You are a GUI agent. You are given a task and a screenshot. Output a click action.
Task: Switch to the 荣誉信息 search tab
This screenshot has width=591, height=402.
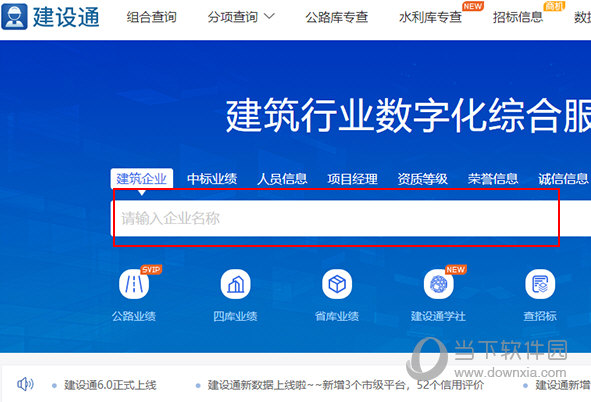493,179
